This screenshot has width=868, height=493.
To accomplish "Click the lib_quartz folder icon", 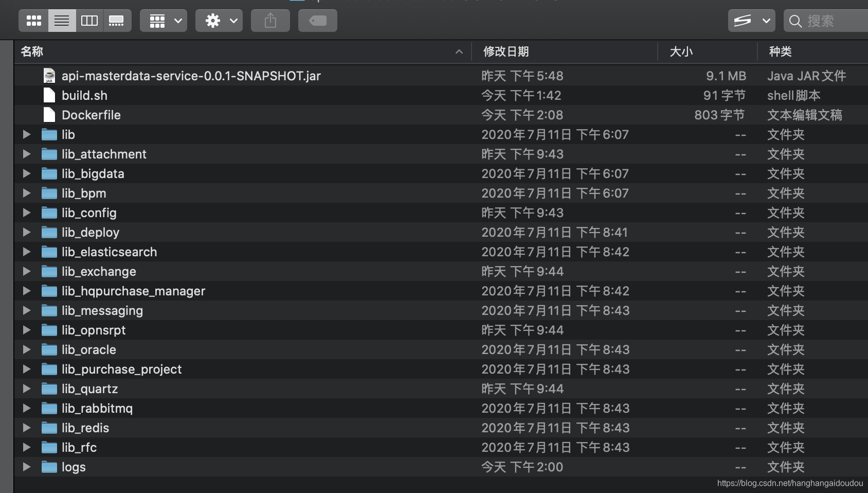I will 49,389.
